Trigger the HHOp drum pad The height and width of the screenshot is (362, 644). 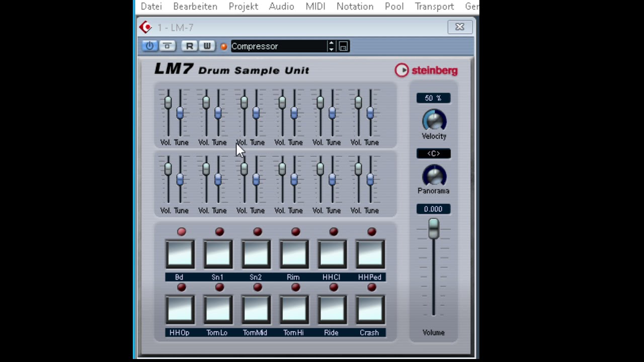(180, 310)
